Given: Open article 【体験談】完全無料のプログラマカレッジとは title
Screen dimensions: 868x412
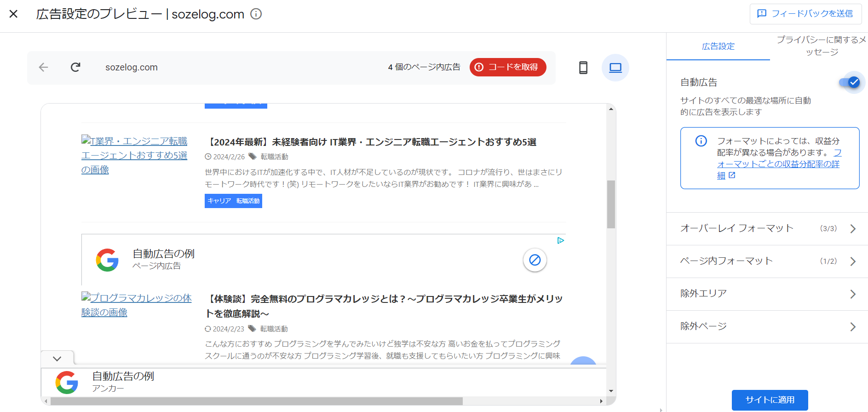Looking at the screenshot, I should (x=384, y=306).
